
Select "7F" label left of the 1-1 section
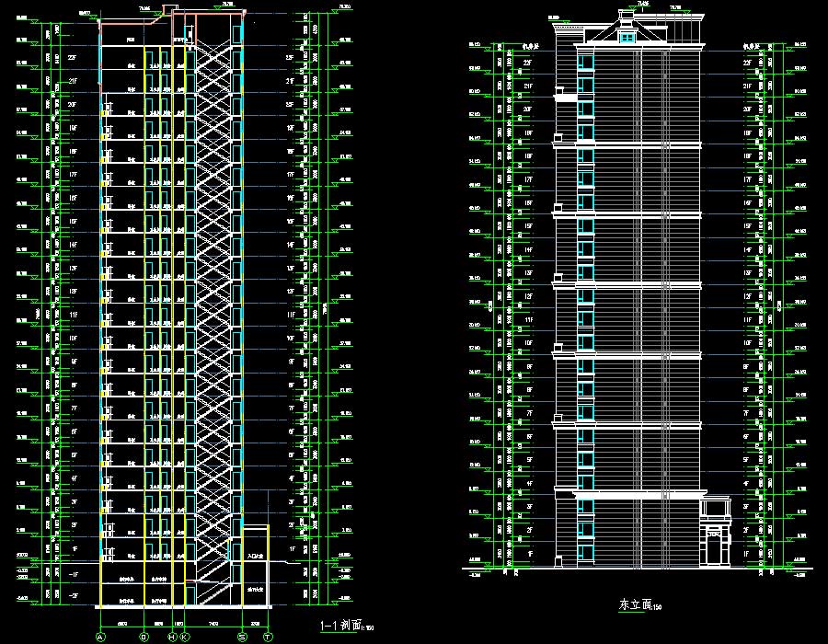click(74, 408)
